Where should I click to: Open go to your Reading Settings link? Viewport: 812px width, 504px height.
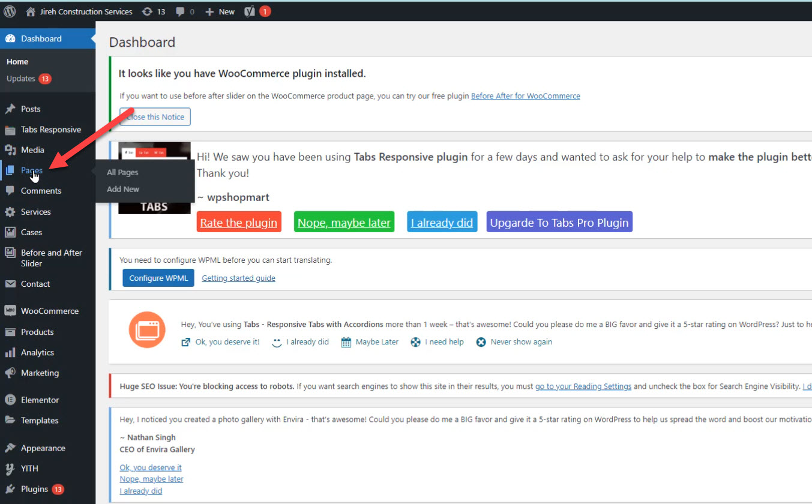[x=583, y=386]
